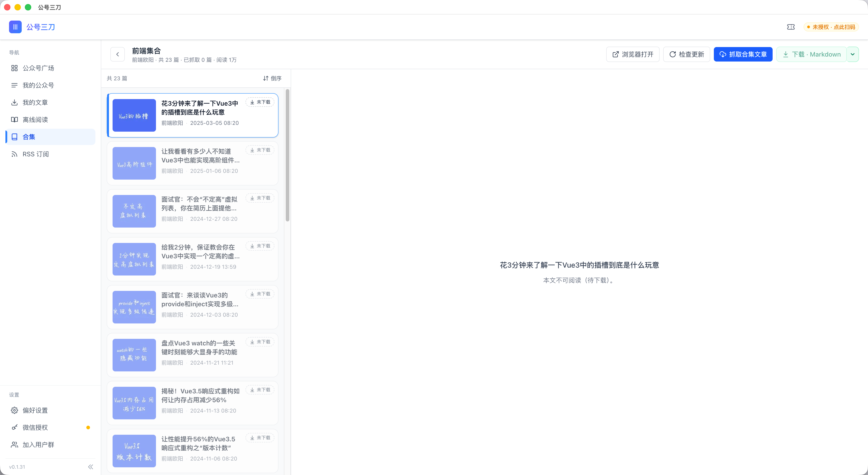Viewport: 868px width, 475px height.
Task: Collapse the sidebar with double-chevron
Action: coord(90,467)
